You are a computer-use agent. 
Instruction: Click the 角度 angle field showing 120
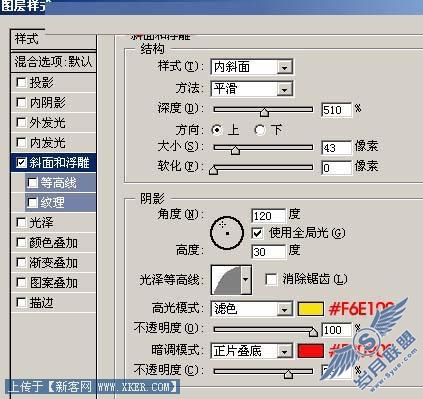tap(269, 216)
